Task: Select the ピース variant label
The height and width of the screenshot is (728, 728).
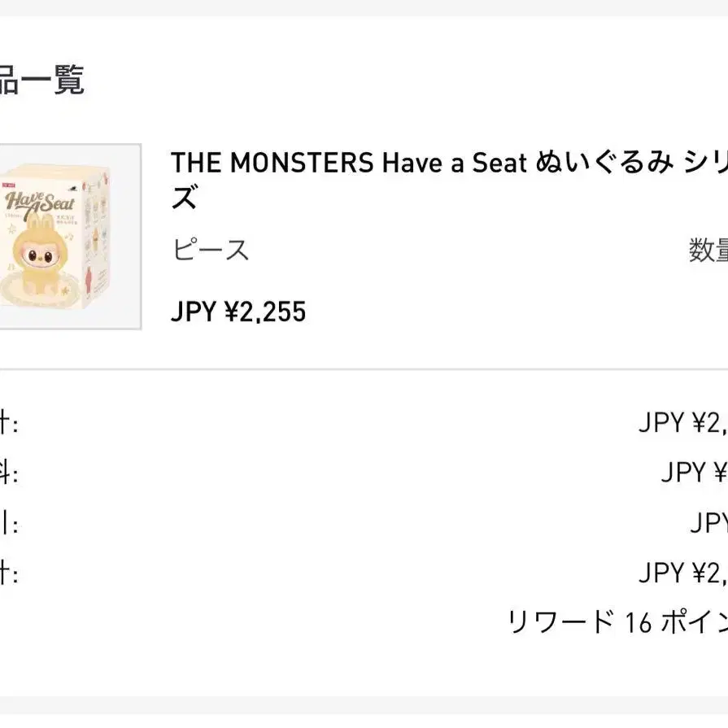Action: 211,250
